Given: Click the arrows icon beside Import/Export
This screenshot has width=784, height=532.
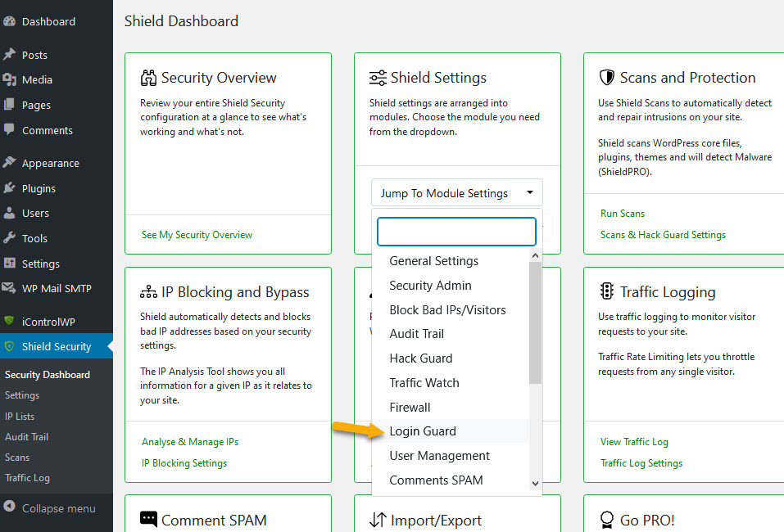Looking at the screenshot, I should click(x=378, y=520).
